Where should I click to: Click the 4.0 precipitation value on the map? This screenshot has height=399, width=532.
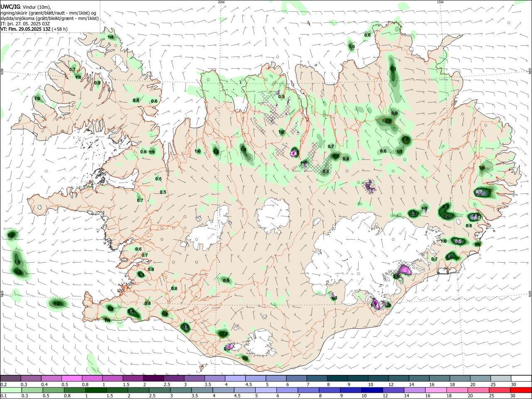449,257
